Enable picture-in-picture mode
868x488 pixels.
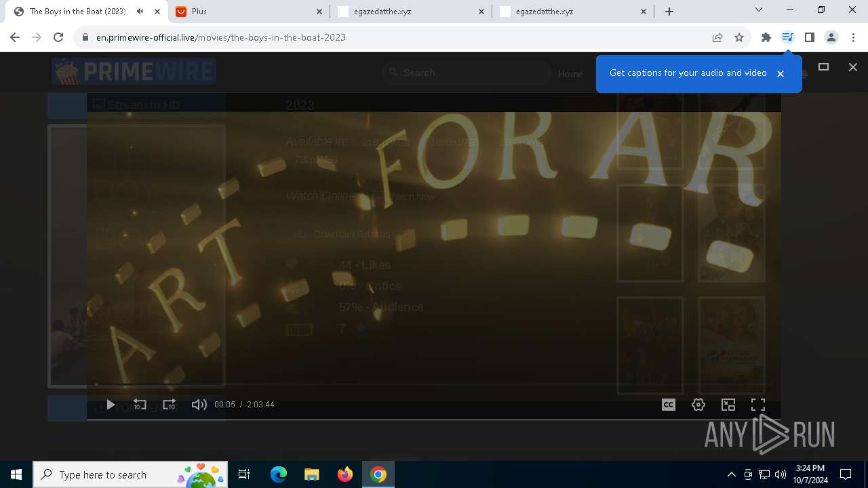pos(728,405)
